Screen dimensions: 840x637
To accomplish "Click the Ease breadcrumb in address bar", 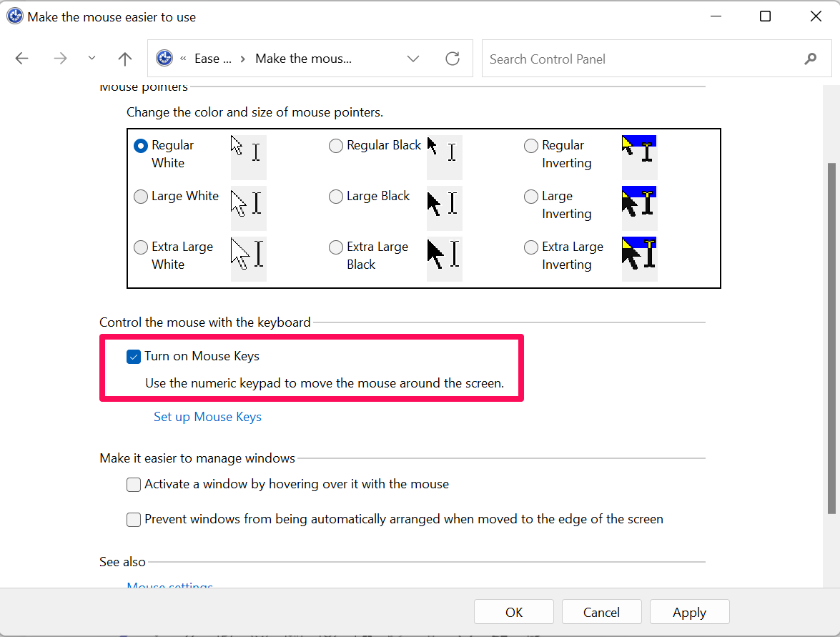I will click(212, 59).
